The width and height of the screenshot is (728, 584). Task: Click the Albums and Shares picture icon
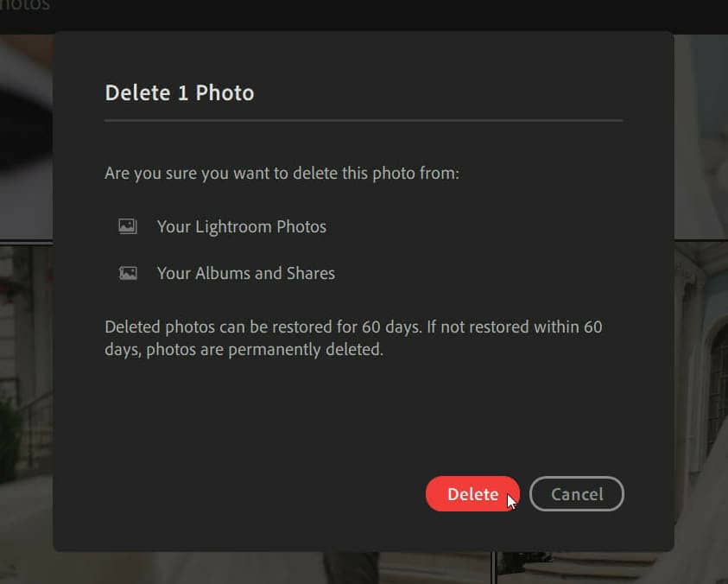pyautogui.click(x=128, y=273)
